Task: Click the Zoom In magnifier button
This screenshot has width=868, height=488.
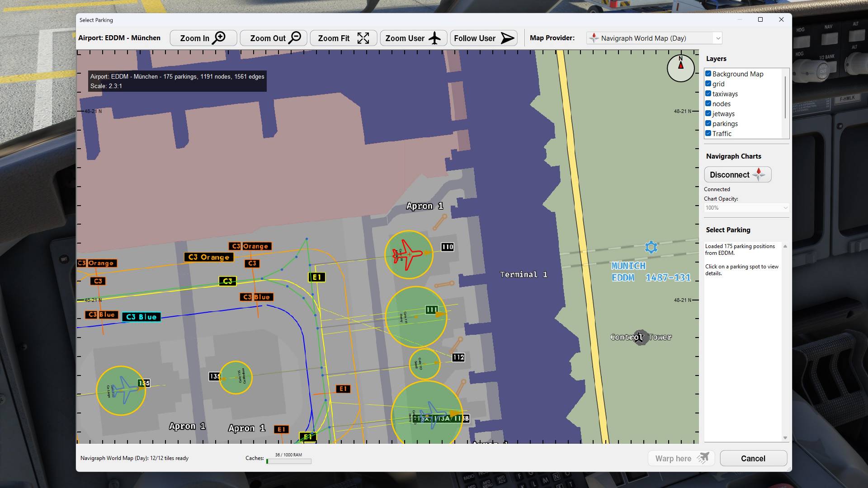Action: tap(203, 38)
